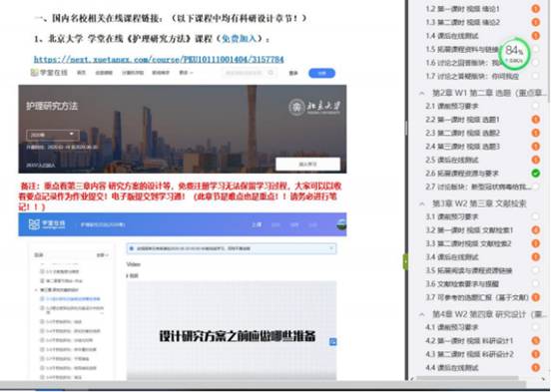Toggle empty circle beside 4.1 课前预习要求
551x392 pixels.
[x=536, y=327]
